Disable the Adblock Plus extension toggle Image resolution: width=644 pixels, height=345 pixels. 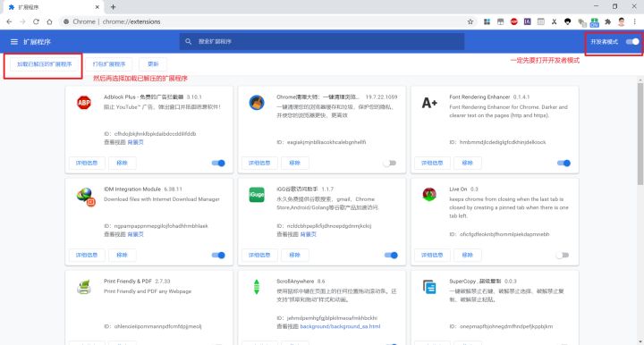click(x=218, y=163)
